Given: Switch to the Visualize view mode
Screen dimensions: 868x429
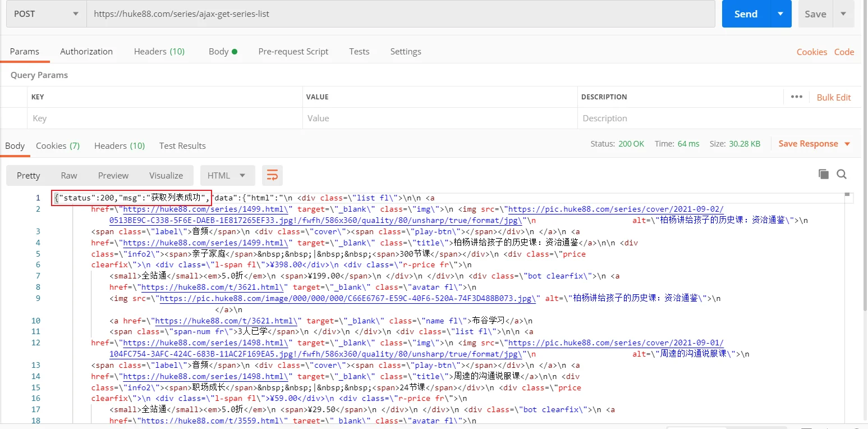Looking at the screenshot, I should click(x=166, y=175).
